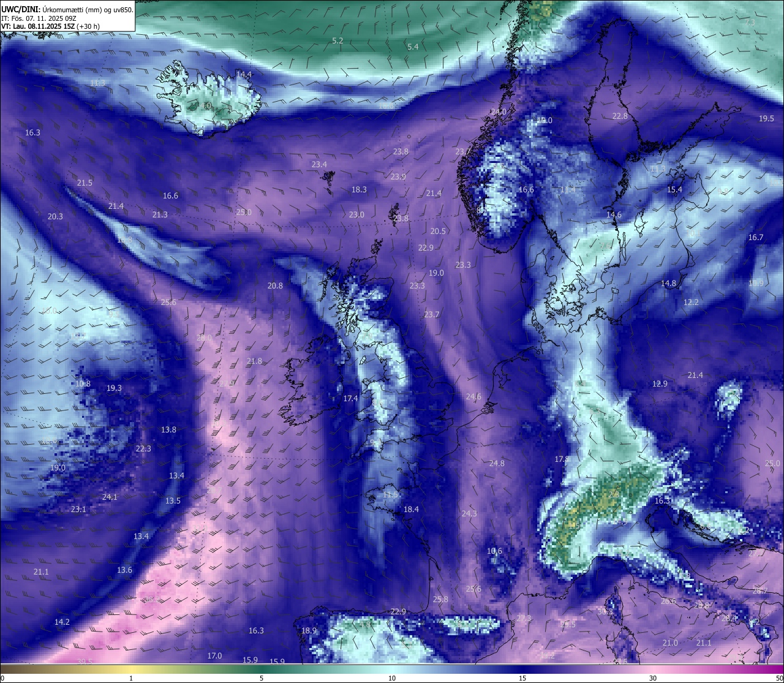
Task: Click the map value '18.9'
Action: [x=309, y=630]
